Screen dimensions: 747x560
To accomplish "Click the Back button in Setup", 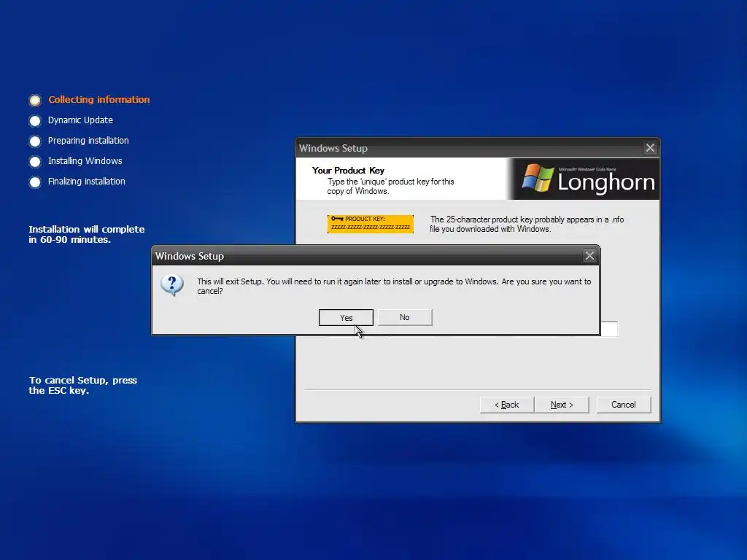I will click(507, 405).
